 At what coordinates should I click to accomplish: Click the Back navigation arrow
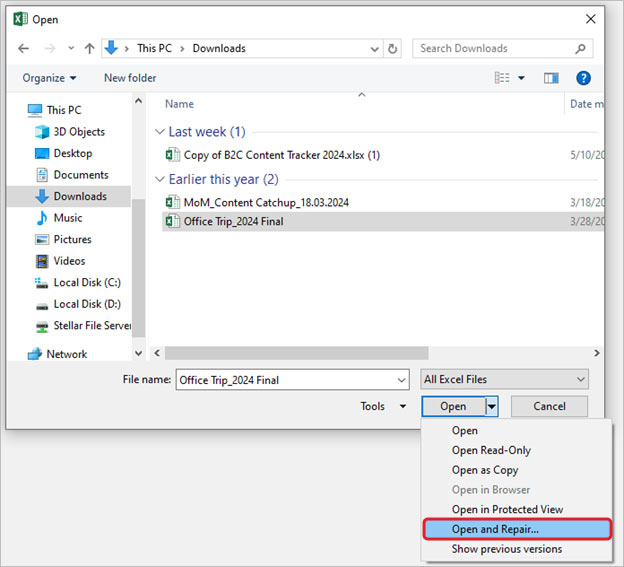[23, 49]
